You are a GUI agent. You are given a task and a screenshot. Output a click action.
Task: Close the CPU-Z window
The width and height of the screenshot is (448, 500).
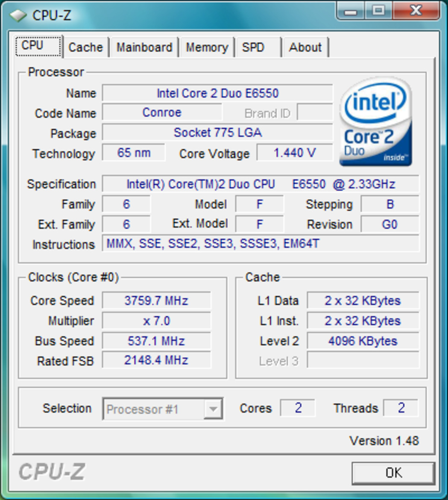pos(416,11)
